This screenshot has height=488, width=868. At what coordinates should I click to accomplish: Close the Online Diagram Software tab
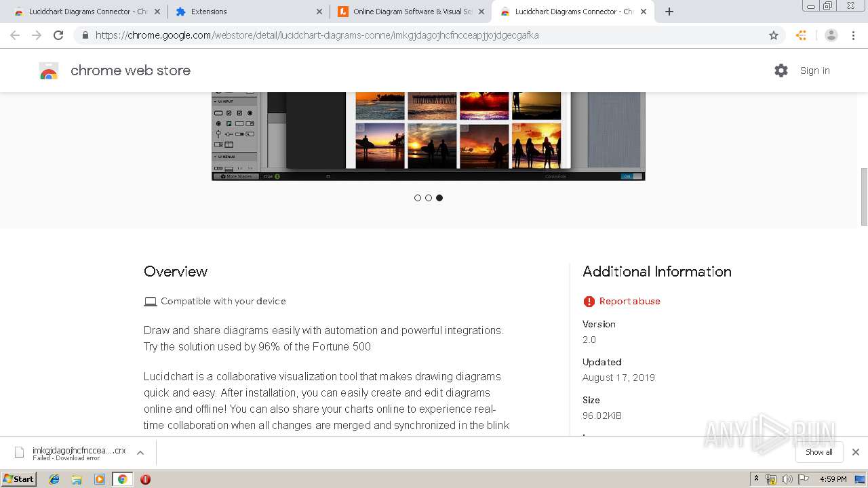coord(481,12)
